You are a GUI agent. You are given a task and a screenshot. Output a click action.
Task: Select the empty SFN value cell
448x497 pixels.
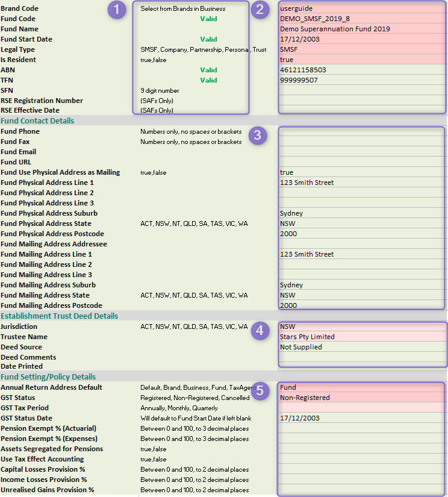[362, 90]
